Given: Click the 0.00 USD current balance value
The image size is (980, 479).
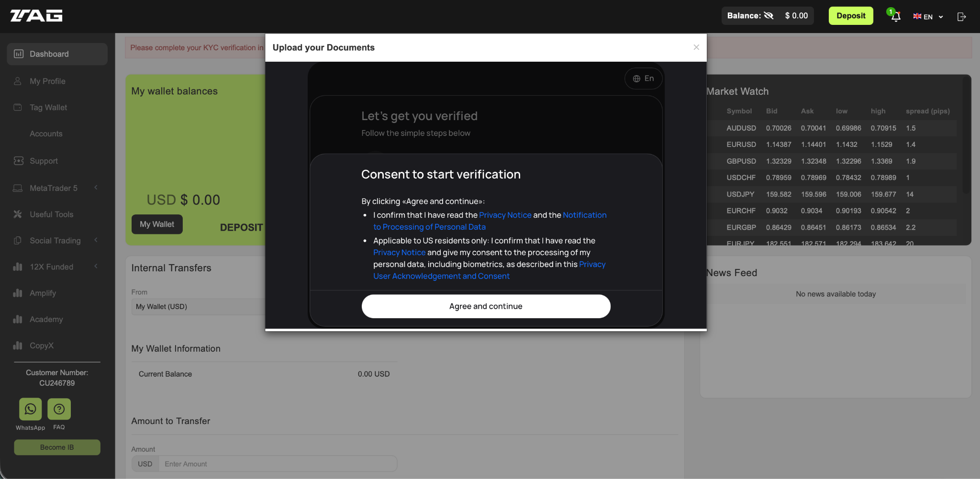Looking at the screenshot, I should [374, 374].
